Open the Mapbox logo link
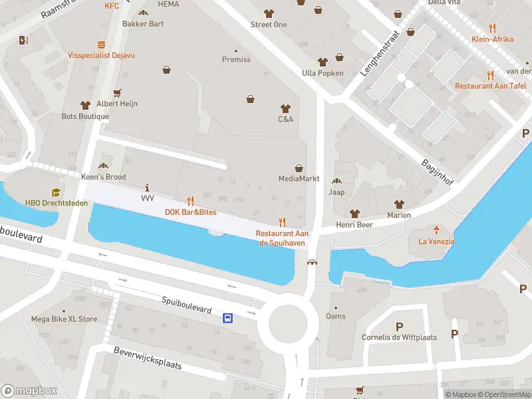Image resolution: width=532 pixels, height=399 pixels. click(29, 391)
